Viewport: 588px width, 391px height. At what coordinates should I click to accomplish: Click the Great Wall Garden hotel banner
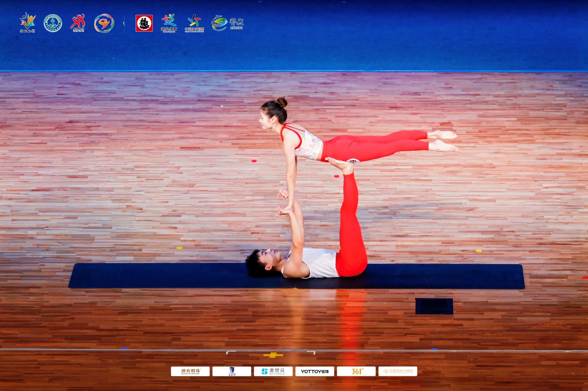(x=398, y=371)
